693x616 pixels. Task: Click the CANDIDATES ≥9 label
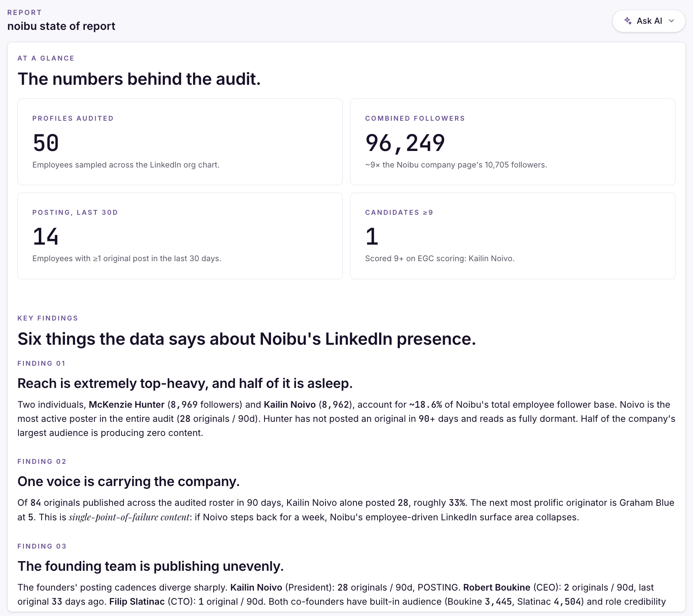click(x=399, y=212)
